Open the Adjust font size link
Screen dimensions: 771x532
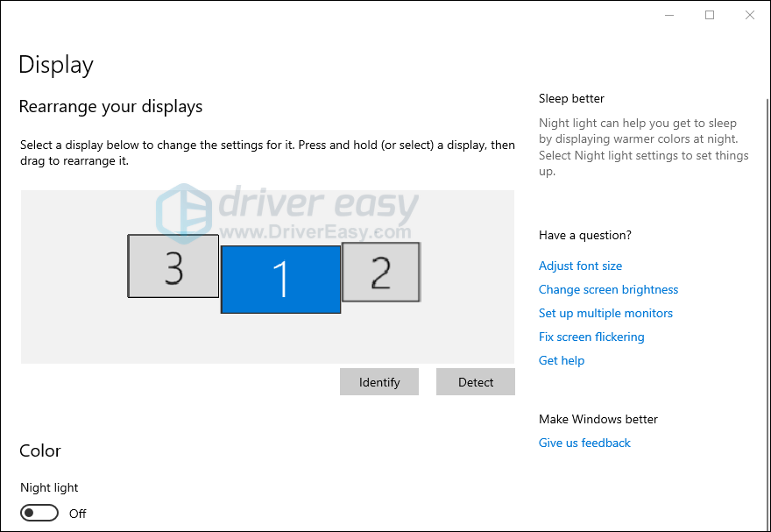580,266
